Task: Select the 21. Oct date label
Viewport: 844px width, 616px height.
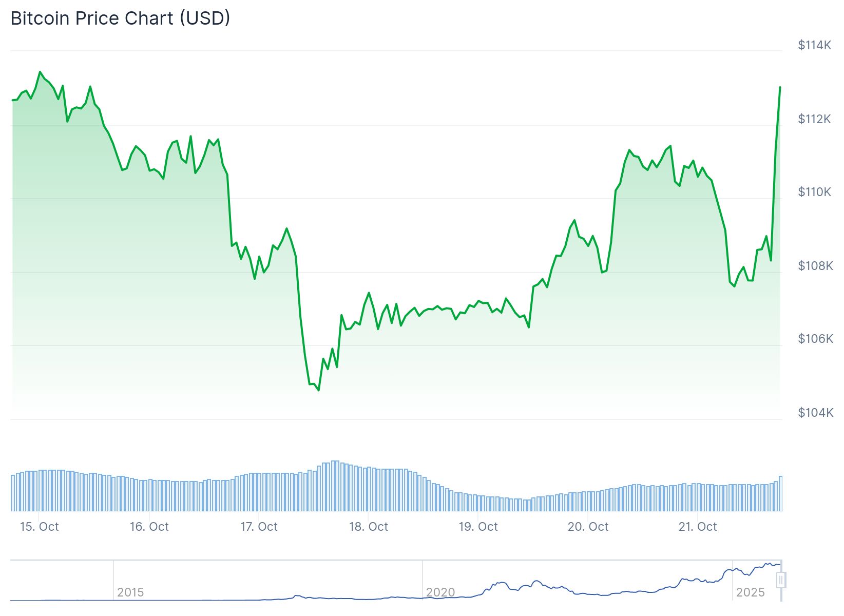Action: tap(698, 527)
